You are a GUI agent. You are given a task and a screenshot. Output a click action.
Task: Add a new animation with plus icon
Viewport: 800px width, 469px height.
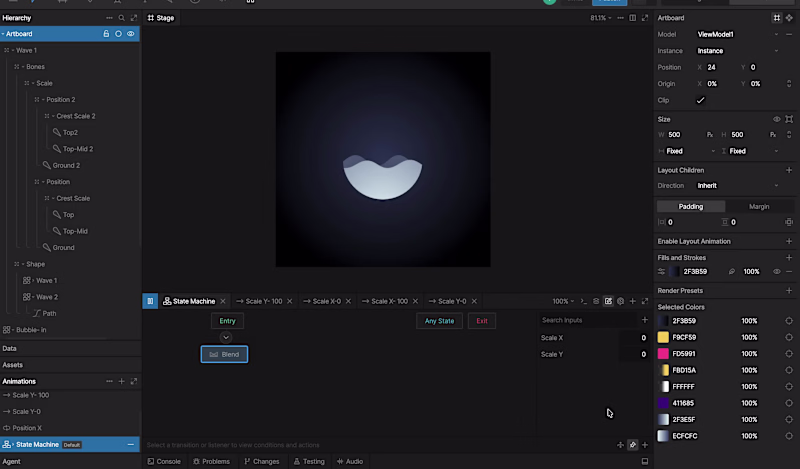coord(121,381)
